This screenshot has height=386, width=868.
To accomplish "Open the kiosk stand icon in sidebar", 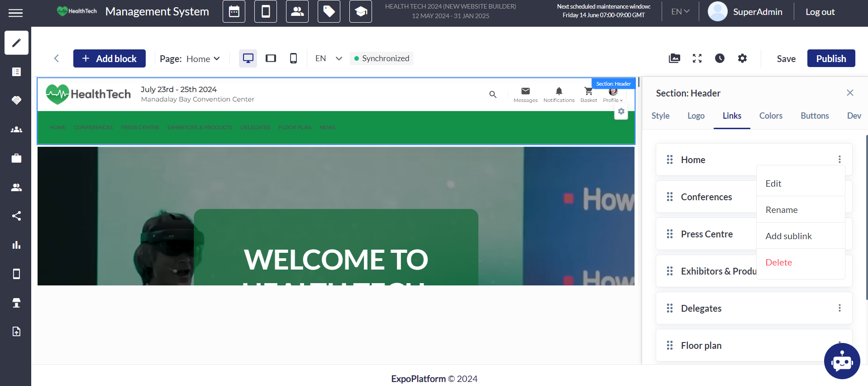I will (16, 303).
